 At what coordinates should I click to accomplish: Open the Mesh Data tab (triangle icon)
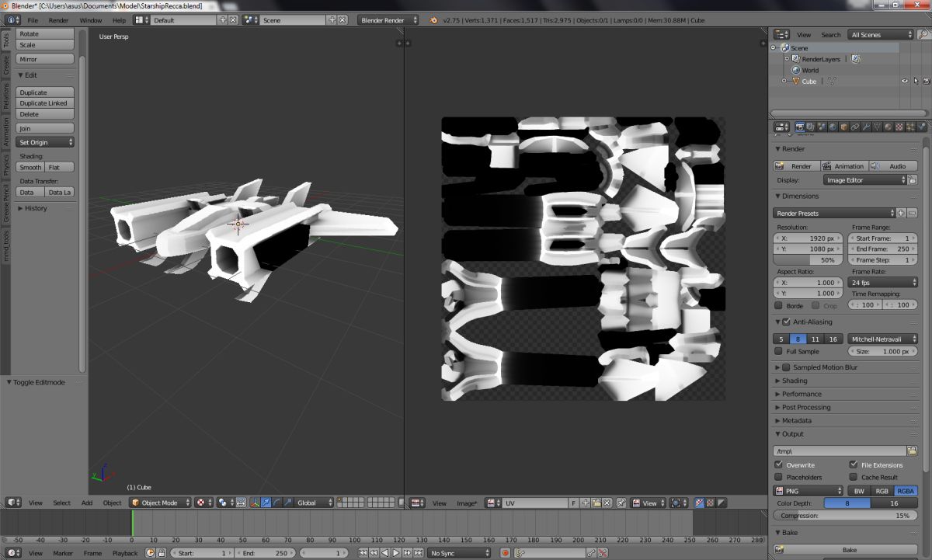877,127
